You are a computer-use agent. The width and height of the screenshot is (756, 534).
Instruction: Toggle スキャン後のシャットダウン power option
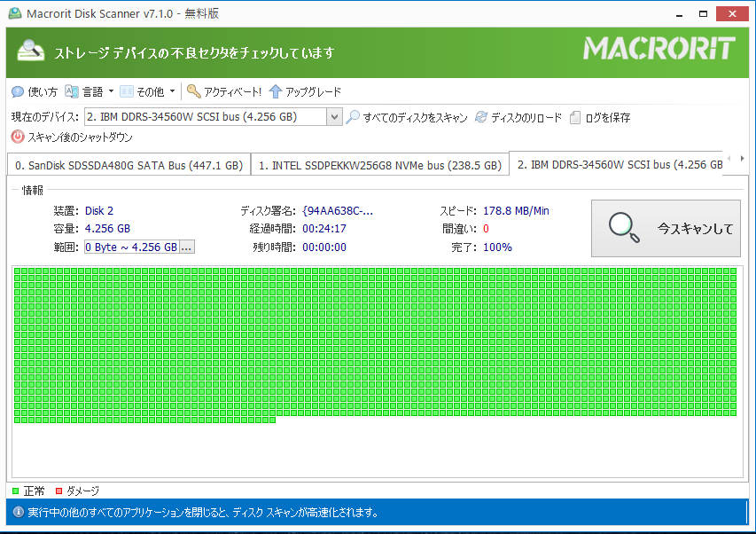point(18,137)
